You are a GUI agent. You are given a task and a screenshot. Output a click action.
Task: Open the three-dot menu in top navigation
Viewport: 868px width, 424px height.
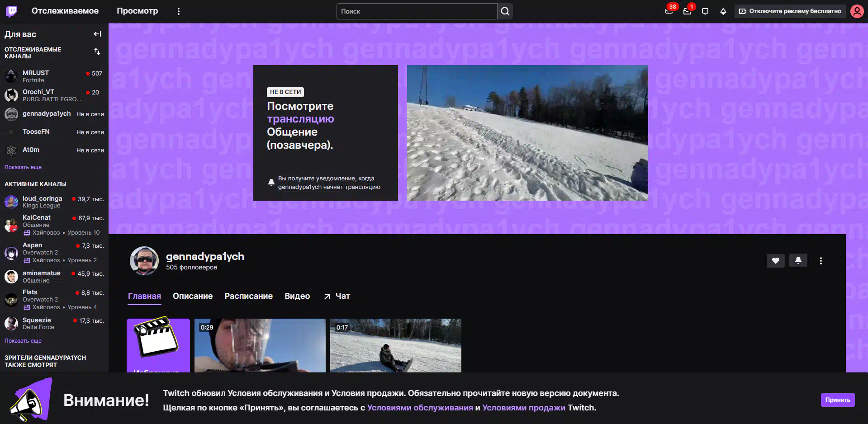click(179, 11)
